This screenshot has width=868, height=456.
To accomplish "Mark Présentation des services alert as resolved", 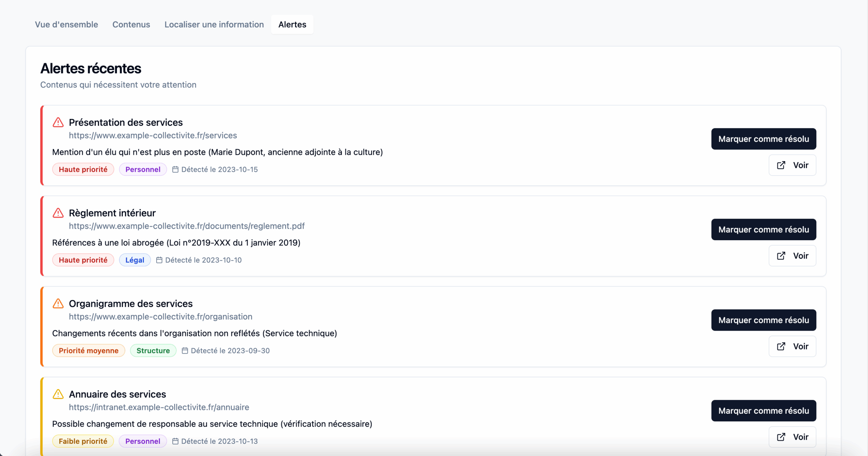I will 764,139.
